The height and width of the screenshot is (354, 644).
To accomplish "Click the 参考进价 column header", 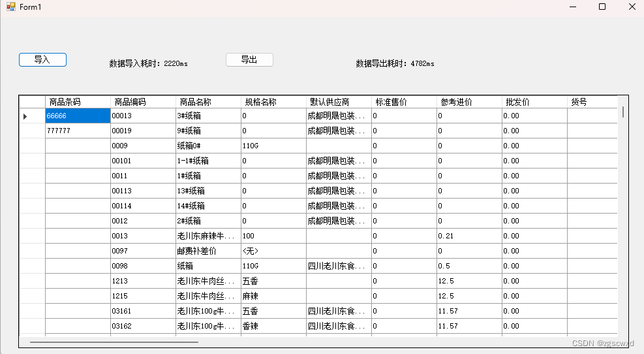I will [x=469, y=102].
